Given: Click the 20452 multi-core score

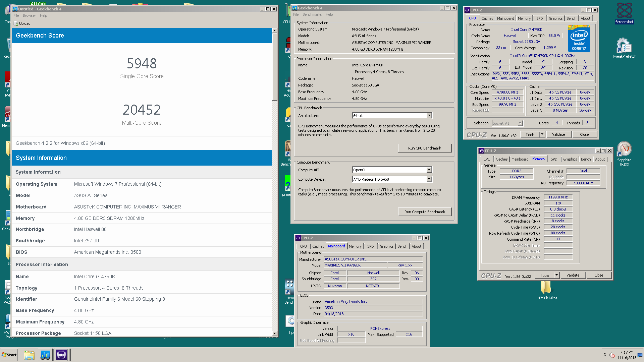Looking at the screenshot, I should [142, 110].
